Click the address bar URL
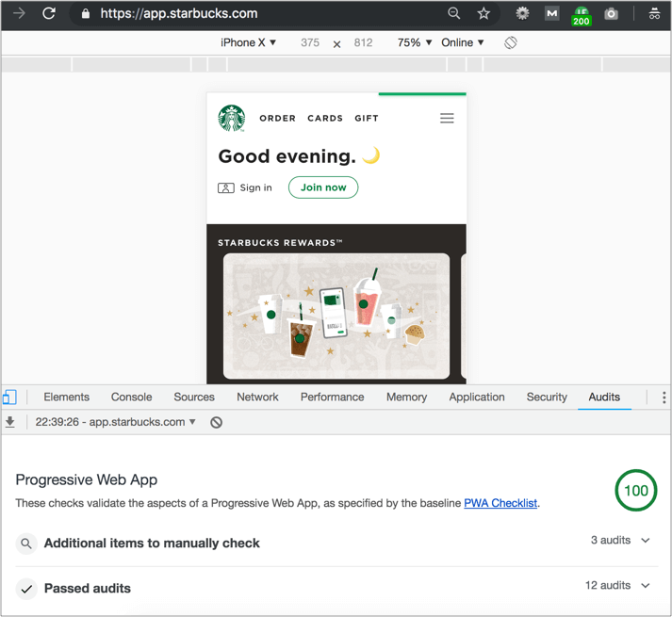This screenshot has width=672, height=617. 179,14
